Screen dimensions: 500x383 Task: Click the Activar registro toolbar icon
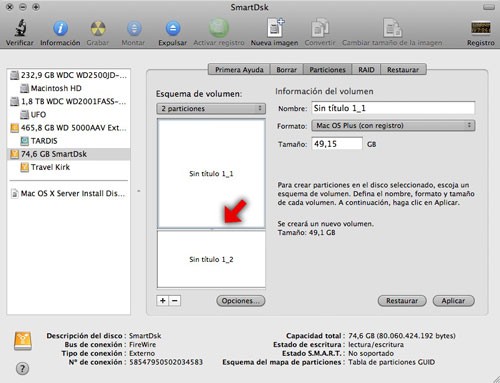pos(219,28)
